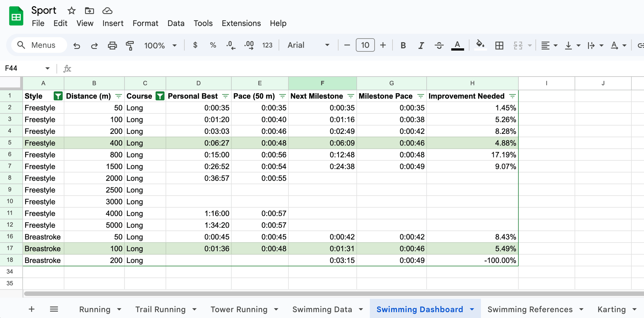Star the Sport document
This screenshot has height=318, width=644.
pos(71,11)
